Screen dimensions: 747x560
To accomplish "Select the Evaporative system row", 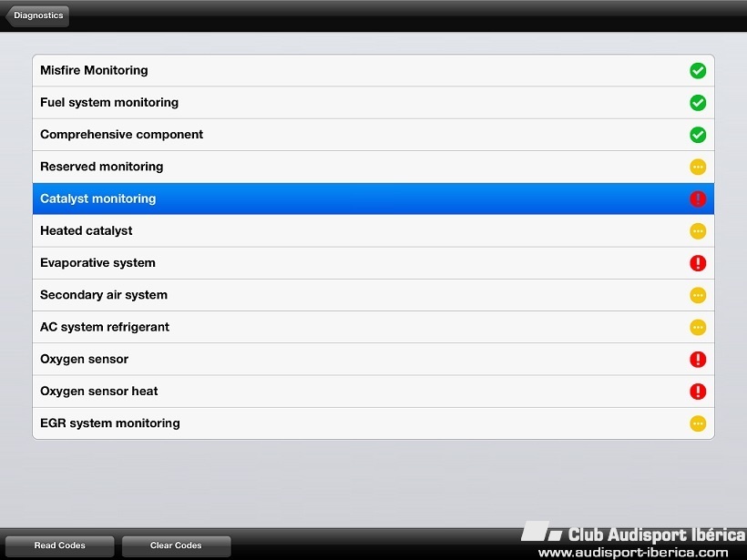I will click(x=373, y=263).
